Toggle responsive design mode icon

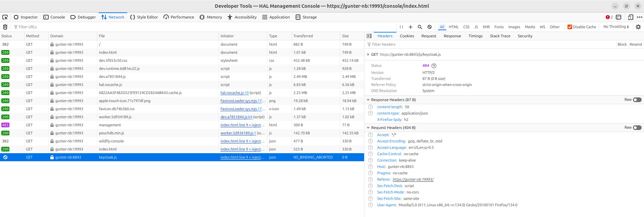point(631,17)
